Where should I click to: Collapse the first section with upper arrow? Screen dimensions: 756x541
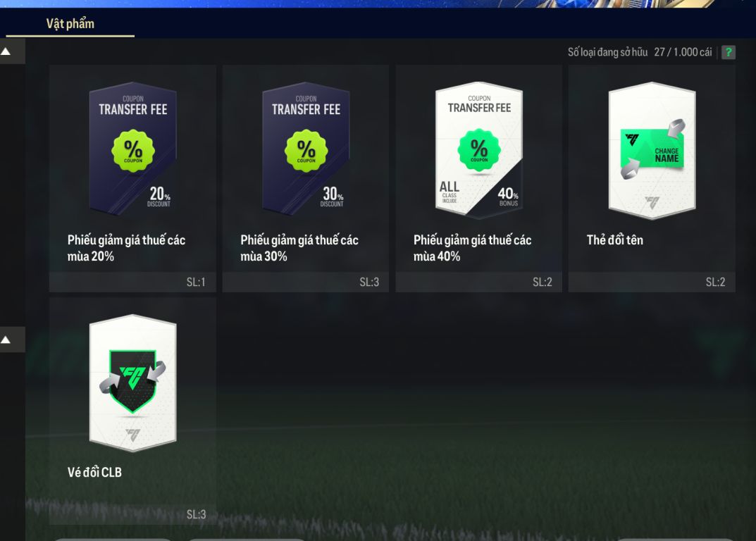click(6, 51)
